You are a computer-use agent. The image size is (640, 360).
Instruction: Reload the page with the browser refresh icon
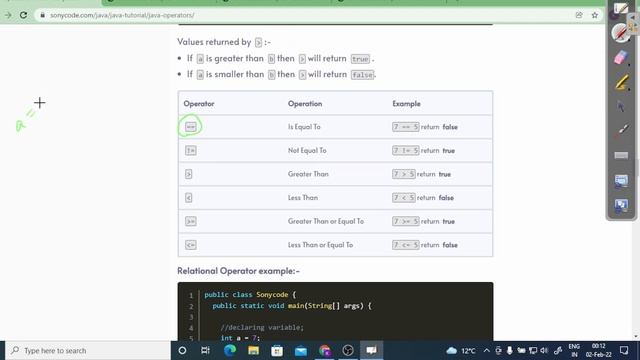click(x=23, y=15)
